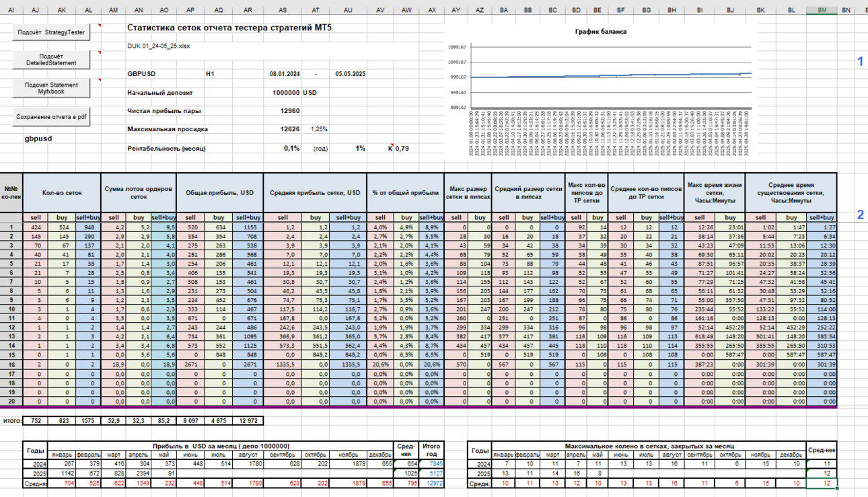Select drawdown percent cell 1,25%
This screenshot has height=497, width=868.
tap(319, 128)
